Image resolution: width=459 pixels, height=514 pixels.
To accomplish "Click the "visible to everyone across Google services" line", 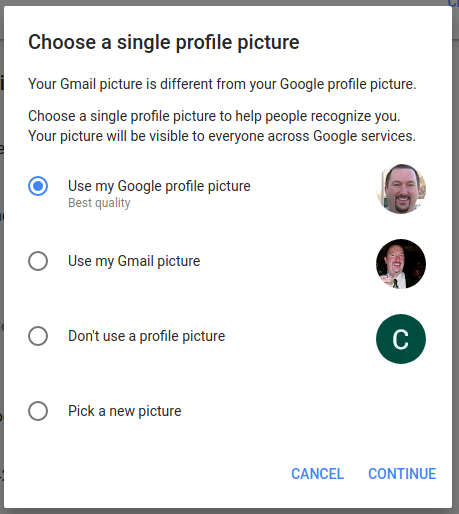I will point(222,136).
